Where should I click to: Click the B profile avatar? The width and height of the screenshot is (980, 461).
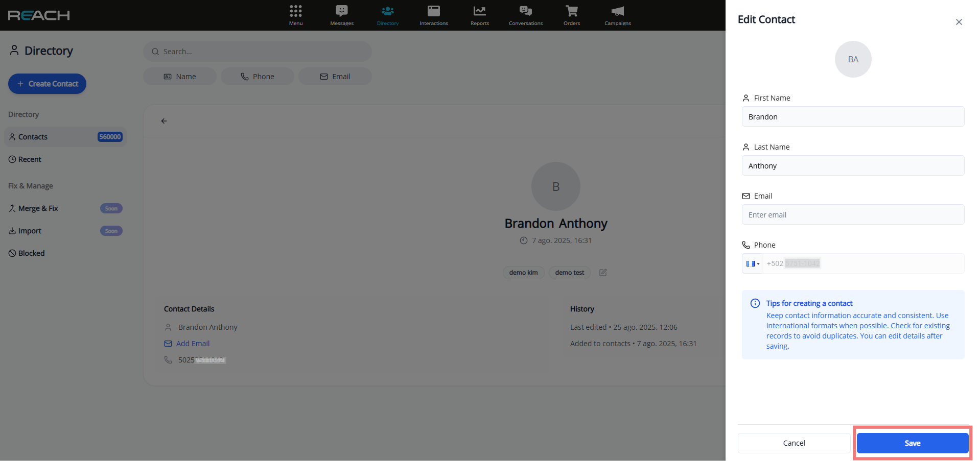click(556, 186)
